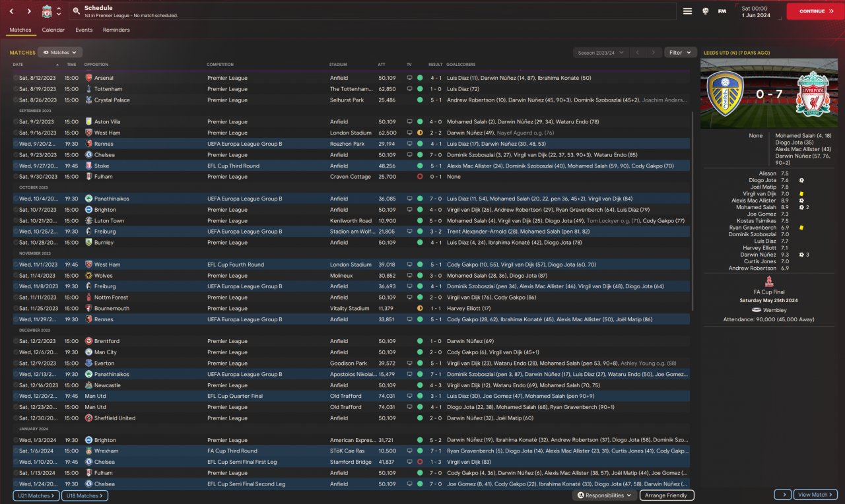Toggle the marker on the Everton 12/9 row
Viewport: 845px width, 504px height.
pos(16,363)
